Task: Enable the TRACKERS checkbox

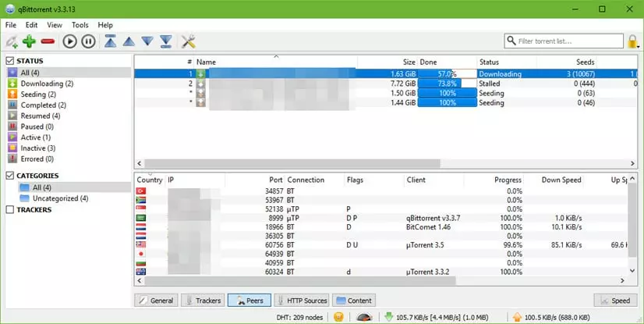Action: (10, 210)
